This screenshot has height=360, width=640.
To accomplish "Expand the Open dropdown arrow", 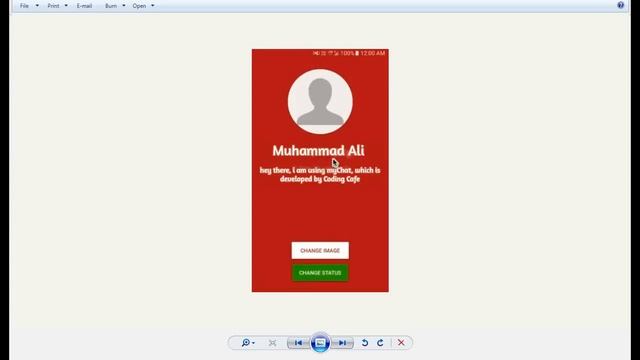I will [153, 6].
